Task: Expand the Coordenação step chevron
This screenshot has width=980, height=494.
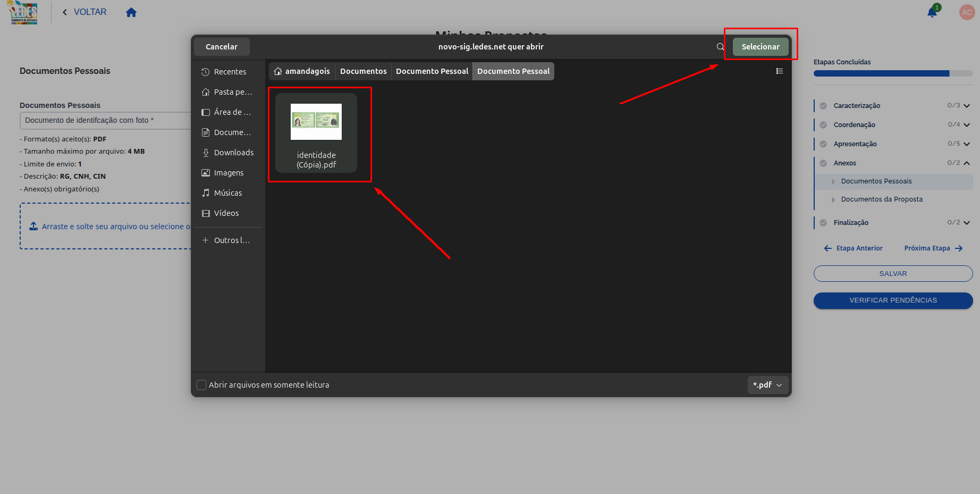Action: [967, 125]
